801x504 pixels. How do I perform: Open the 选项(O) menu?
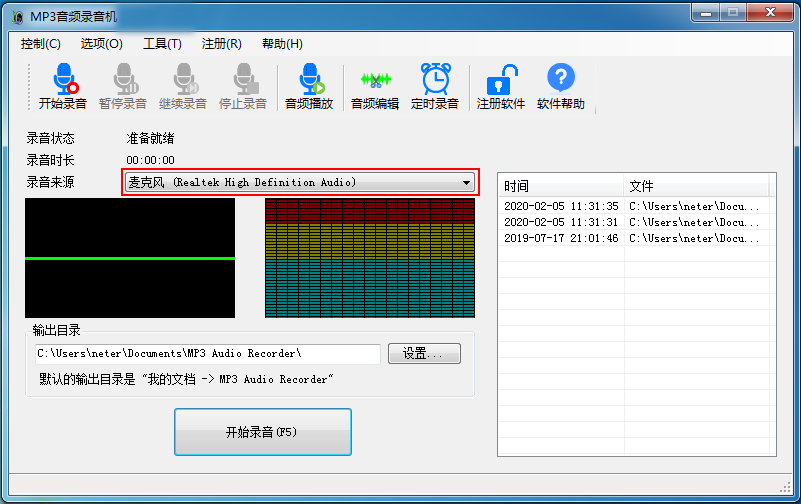[x=102, y=44]
